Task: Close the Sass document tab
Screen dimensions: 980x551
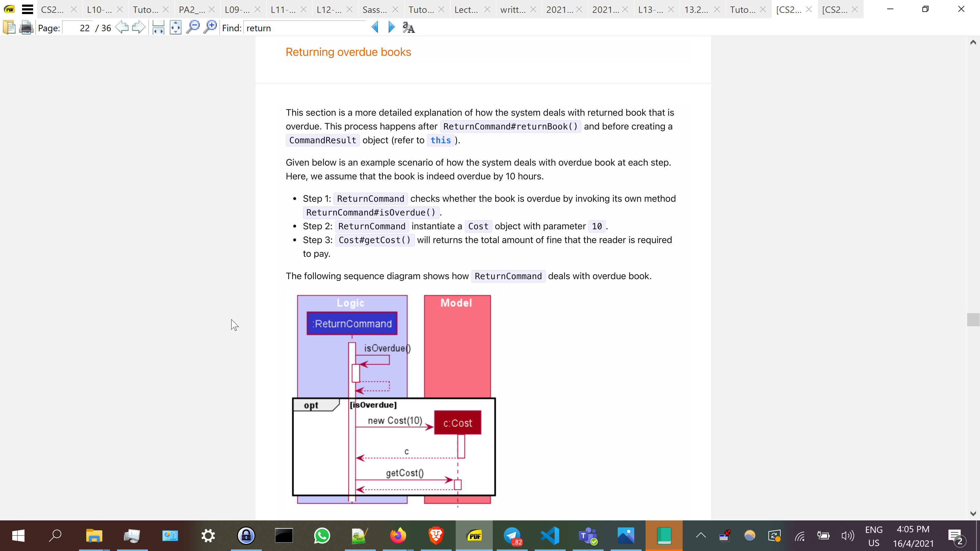Action: tap(395, 9)
